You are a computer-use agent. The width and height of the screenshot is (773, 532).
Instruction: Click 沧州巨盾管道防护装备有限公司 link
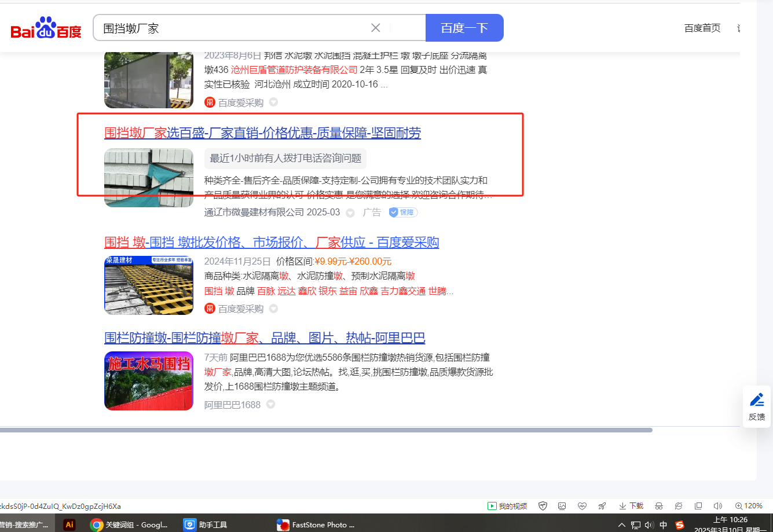294,70
